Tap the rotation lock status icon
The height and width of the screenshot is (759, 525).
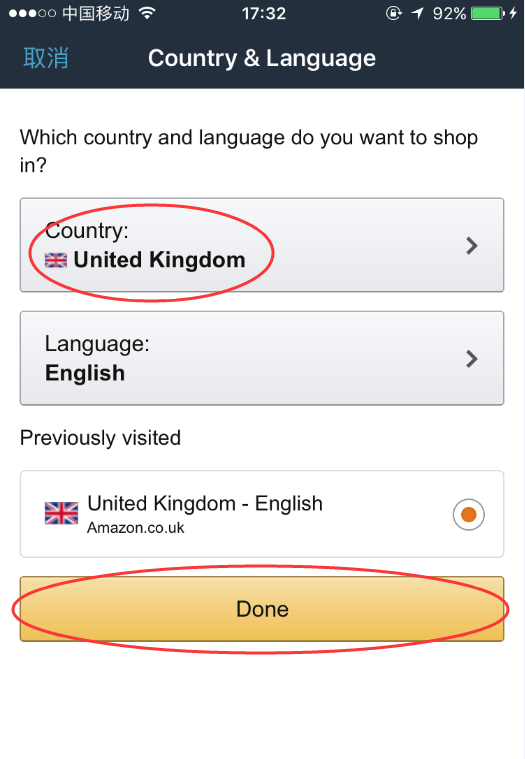coord(394,13)
